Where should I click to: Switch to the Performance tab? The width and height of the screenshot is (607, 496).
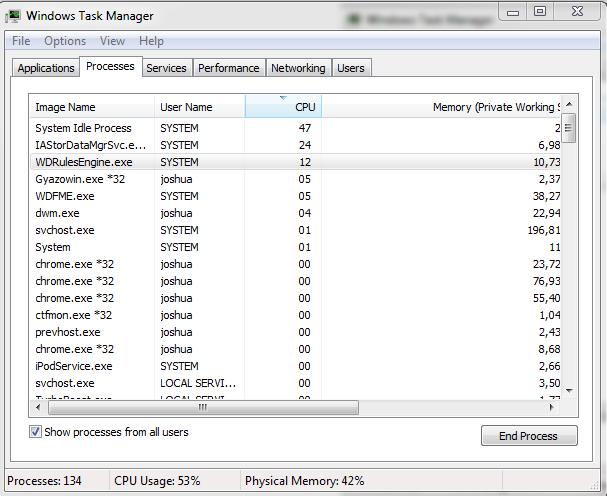pyautogui.click(x=228, y=68)
